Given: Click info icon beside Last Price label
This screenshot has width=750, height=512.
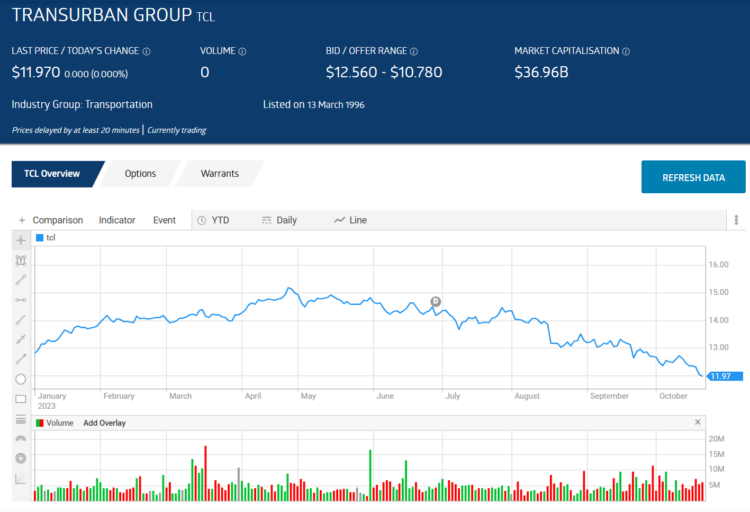Looking at the screenshot, I should click(146, 51).
